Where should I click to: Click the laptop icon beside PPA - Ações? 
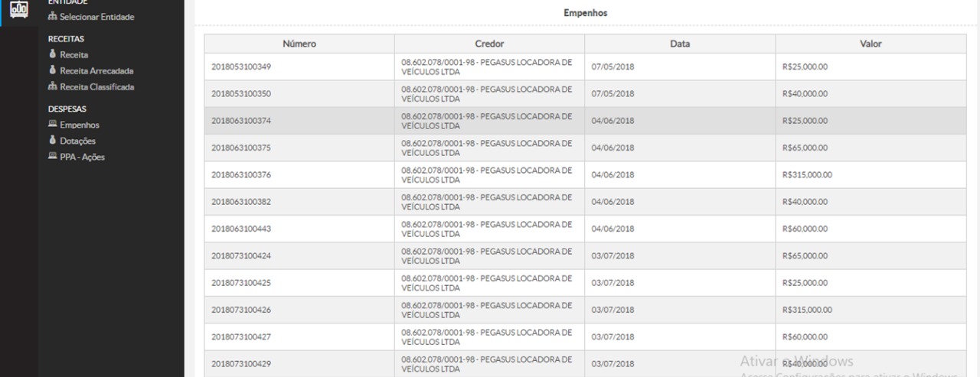[x=52, y=158]
